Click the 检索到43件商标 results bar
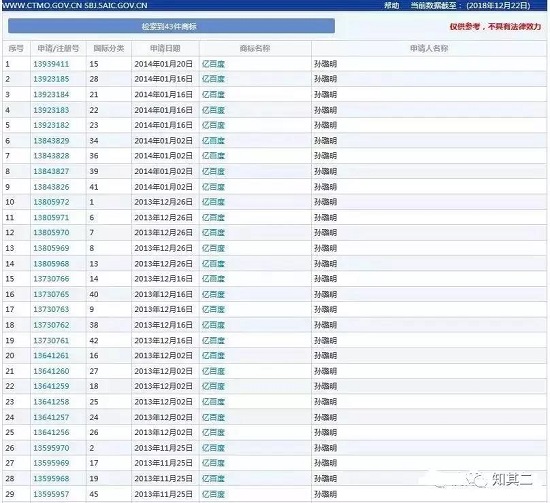The image size is (550, 503). pos(171,26)
